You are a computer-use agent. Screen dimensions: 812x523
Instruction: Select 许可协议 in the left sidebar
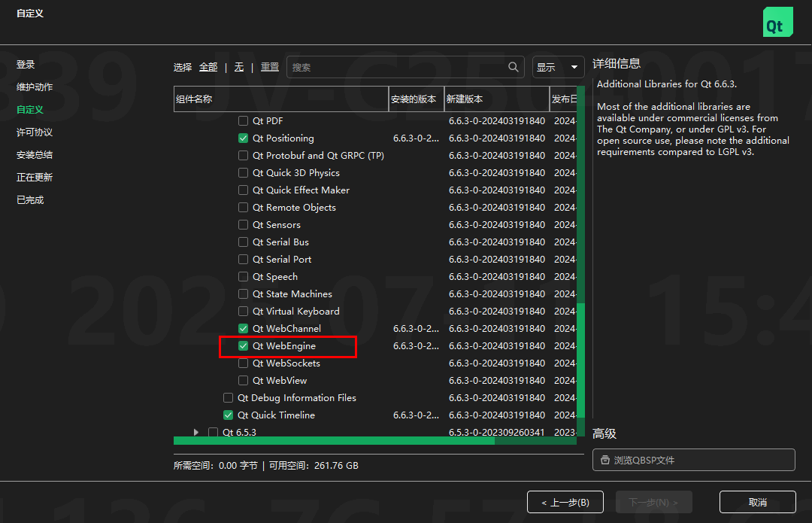33,132
